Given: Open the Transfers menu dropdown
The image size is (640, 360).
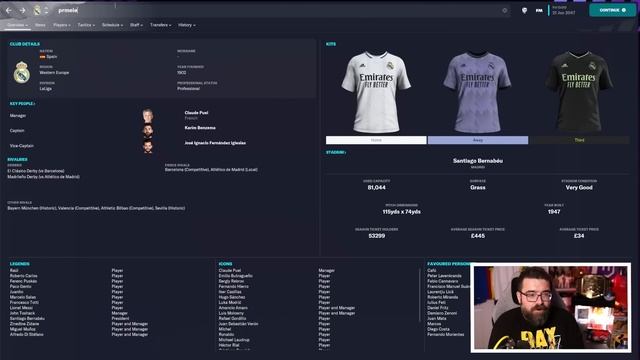Looking at the screenshot, I should pyautogui.click(x=160, y=25).
